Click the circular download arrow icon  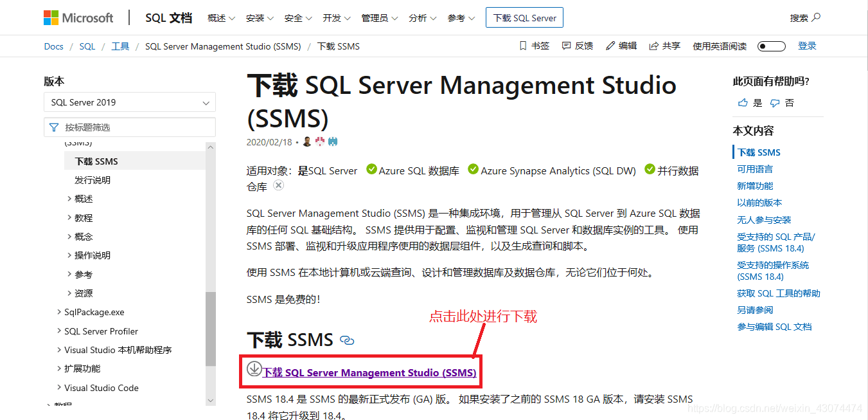coord(254,369)
